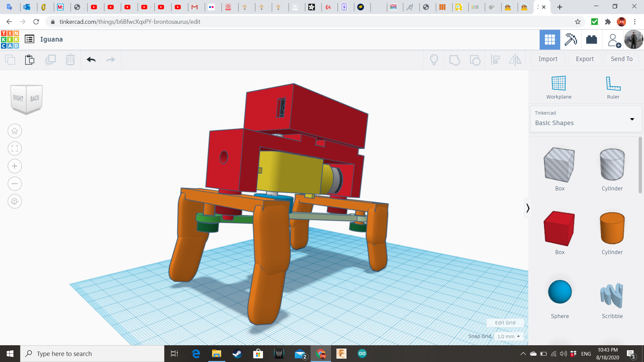Click the paste clipboard icon

[30, 60]
